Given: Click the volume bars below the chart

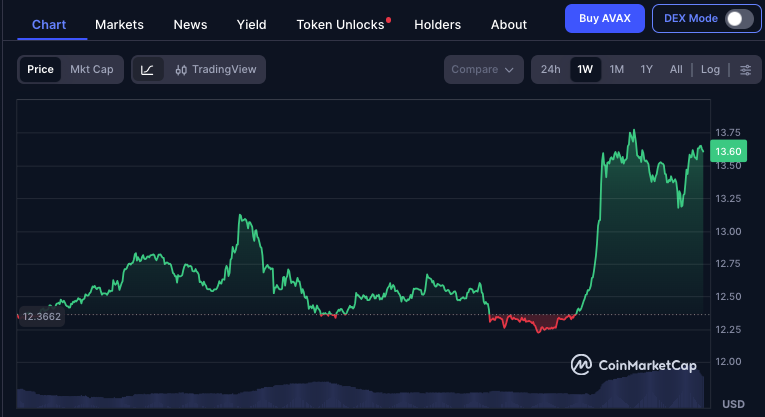Looking at the screenshot, I should point(360,396).
